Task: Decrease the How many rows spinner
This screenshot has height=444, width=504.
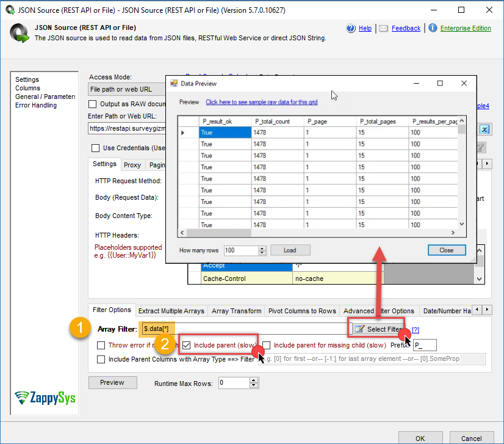Action: click(x=262, y=253)
